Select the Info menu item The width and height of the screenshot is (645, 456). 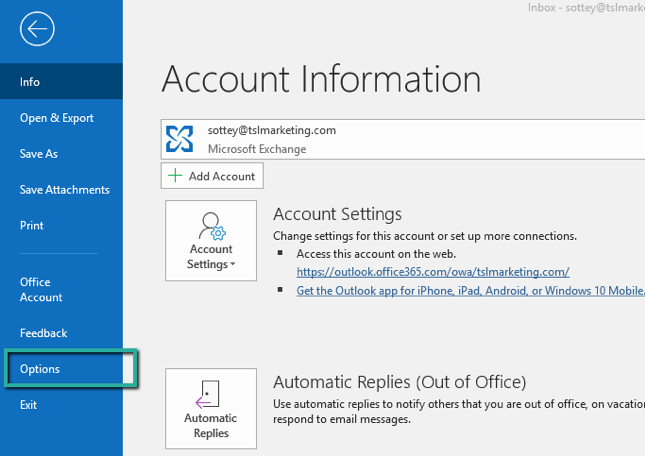pyautogui.click(x=61, y=81)
